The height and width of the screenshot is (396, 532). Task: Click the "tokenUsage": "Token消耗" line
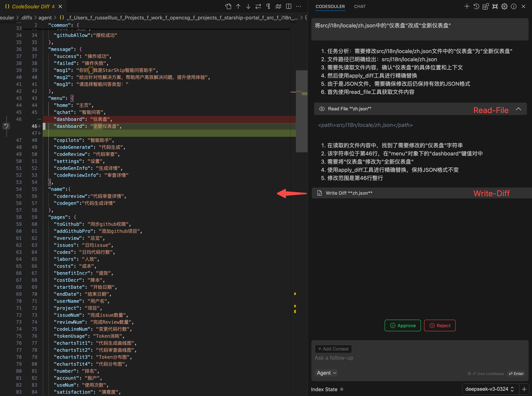click(x=89, y=336)
